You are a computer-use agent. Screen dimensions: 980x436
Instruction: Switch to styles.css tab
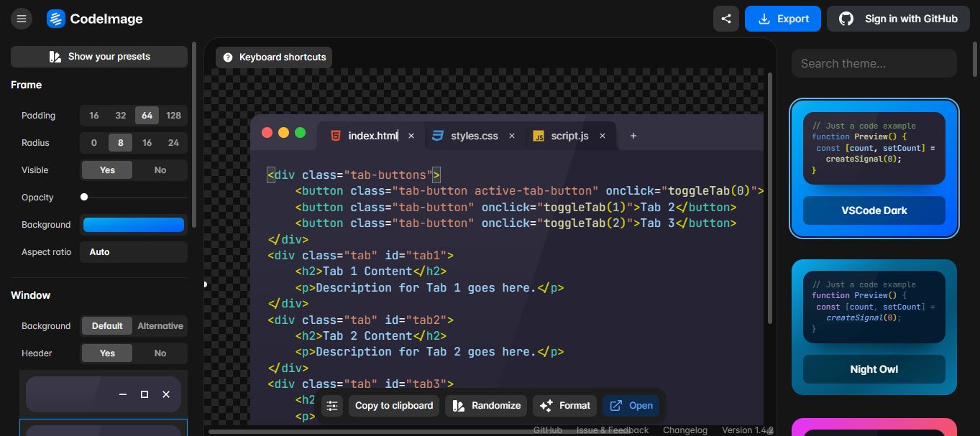coord(475,136)
